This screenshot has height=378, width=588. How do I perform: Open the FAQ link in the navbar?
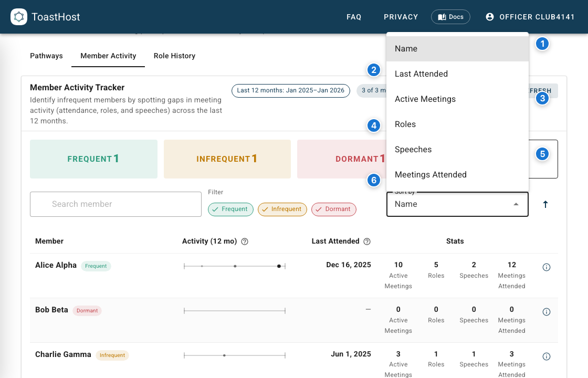pos(354,16)
